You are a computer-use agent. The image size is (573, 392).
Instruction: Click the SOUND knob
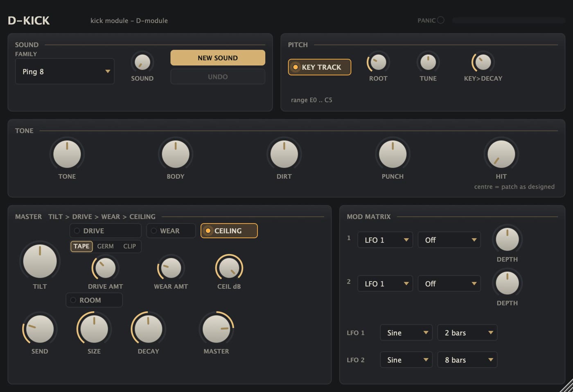142,62
